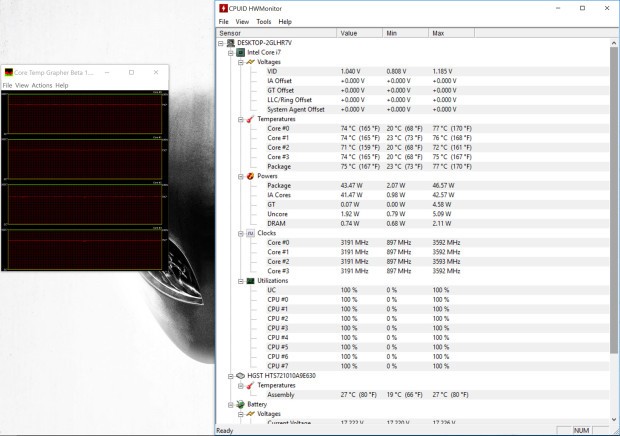Open Actions menu in Core Temp Grapher
The width and height of the screenshot is (620, 436).
(42, 85)
